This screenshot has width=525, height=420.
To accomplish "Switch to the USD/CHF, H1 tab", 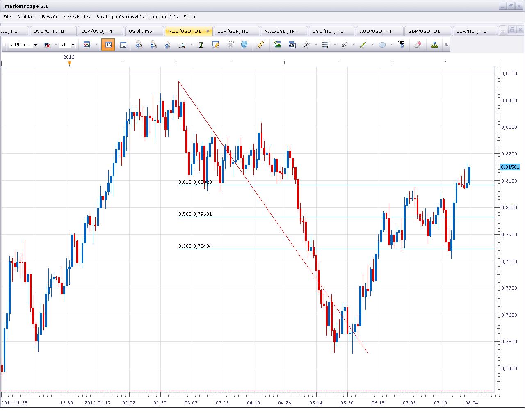I will [52, 31].
